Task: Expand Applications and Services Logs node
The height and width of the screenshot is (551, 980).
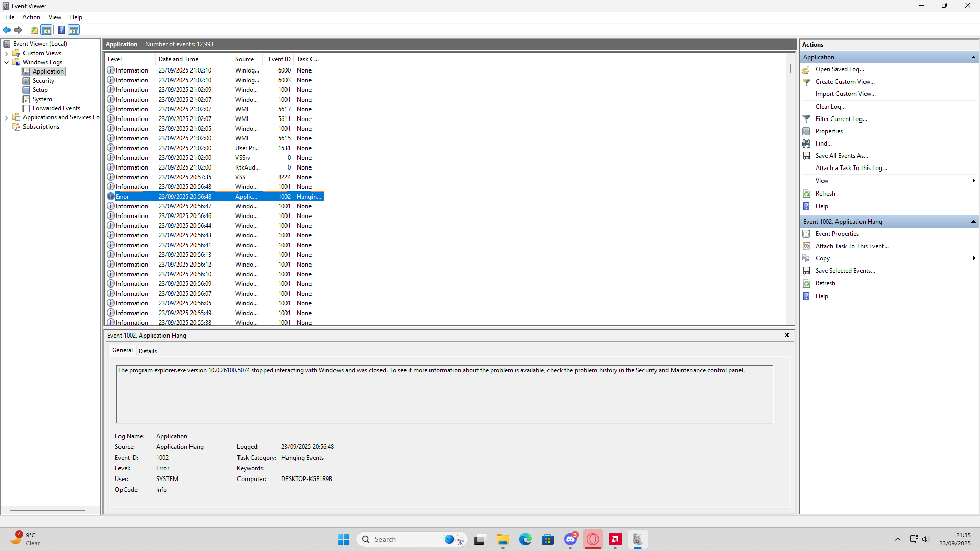Action: click(6, 117)
